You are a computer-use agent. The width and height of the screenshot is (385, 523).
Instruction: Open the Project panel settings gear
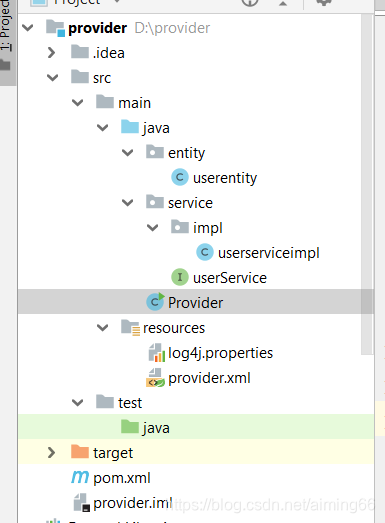pyautogui.click(x=323, y=3)
